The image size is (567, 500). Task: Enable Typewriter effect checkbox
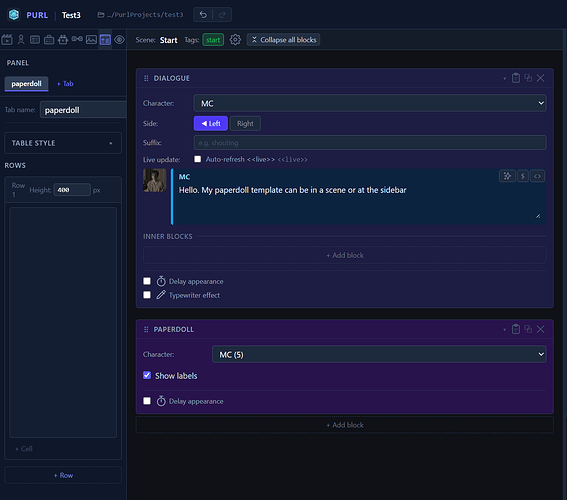tap(147, 295)
